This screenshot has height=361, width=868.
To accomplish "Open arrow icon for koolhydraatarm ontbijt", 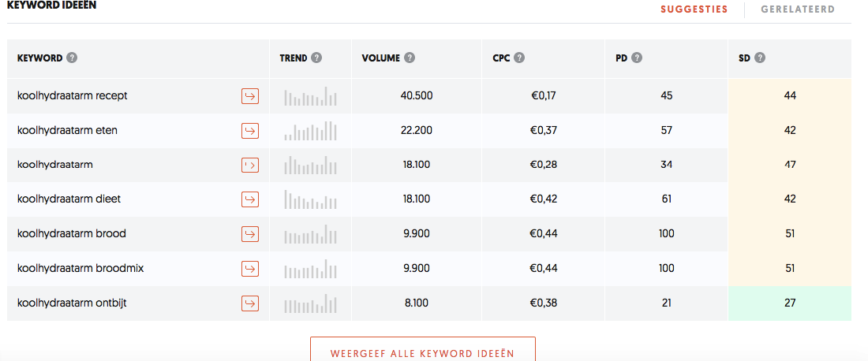I will 250,303.
